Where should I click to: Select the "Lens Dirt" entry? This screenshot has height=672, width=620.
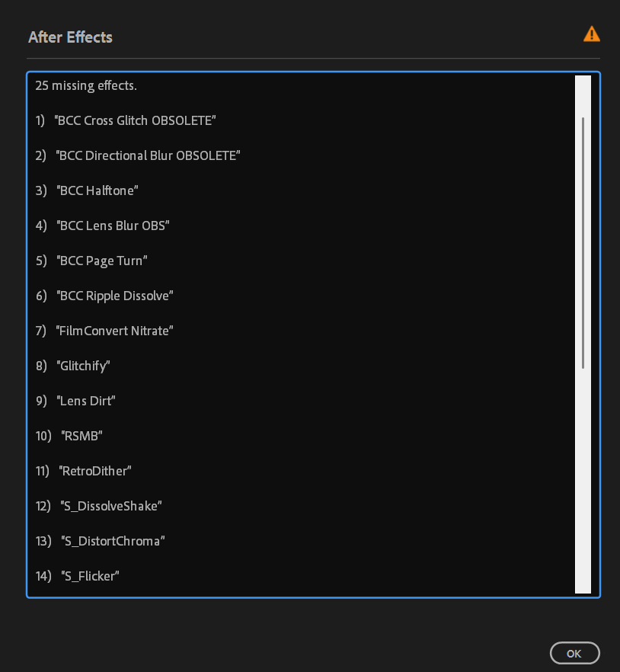pyautogui.click(x=85, y=401)
